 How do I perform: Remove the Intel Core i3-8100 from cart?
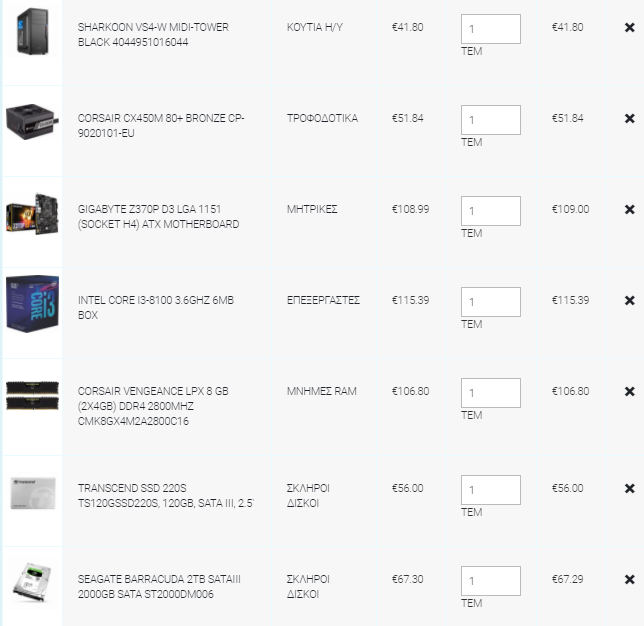click(x=629, y=301)
